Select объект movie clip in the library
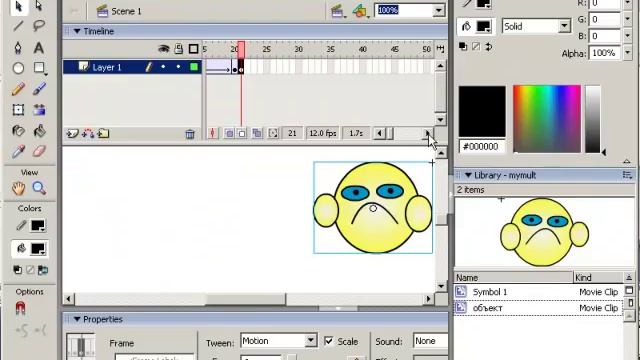Viewport: 640px width, 360px height. point(539,308)
